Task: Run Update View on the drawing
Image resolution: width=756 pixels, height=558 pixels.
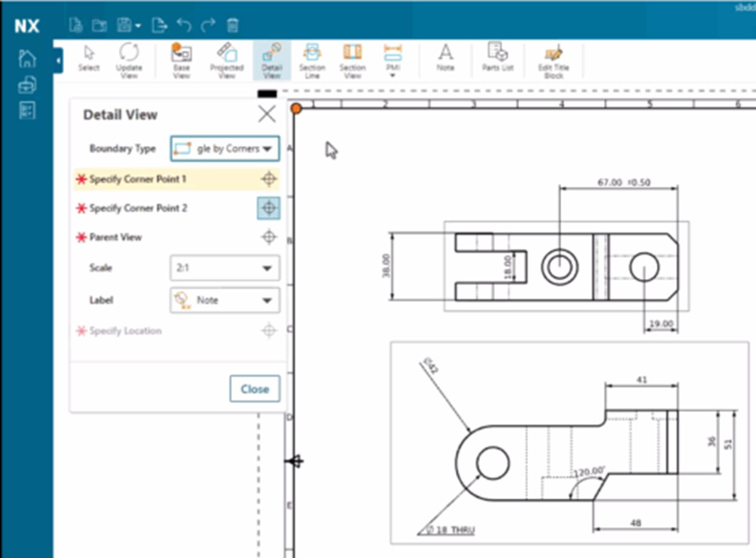Action: click(x=129, y=58)
